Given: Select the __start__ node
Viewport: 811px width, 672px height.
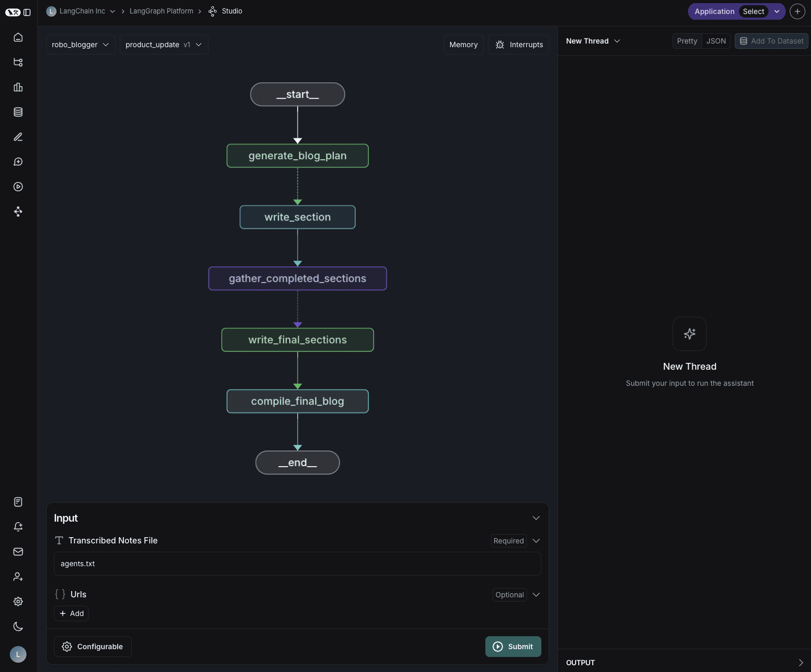Looking at the screenshot, I should (x=298, y=94).
